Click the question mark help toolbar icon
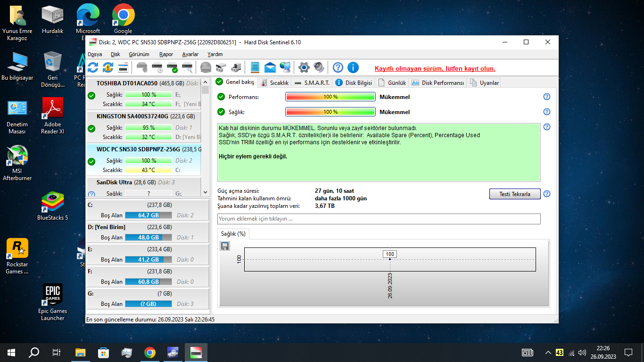 coord(338,67)
